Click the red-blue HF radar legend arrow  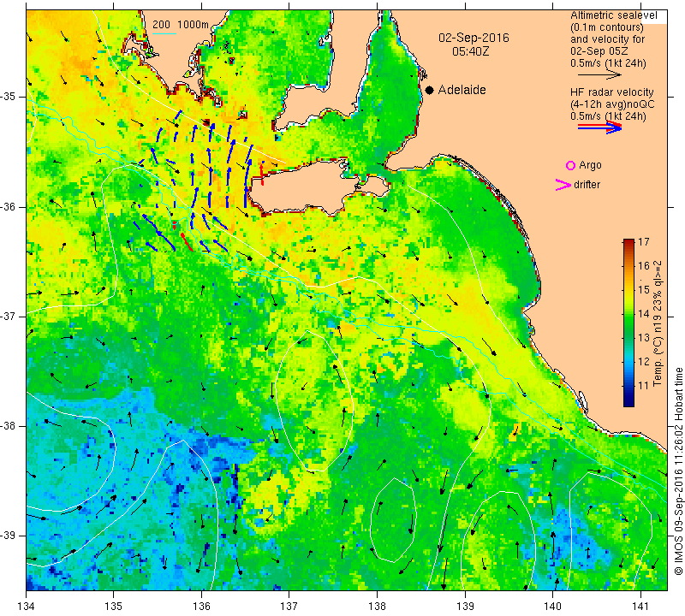[x=600, y=127]
